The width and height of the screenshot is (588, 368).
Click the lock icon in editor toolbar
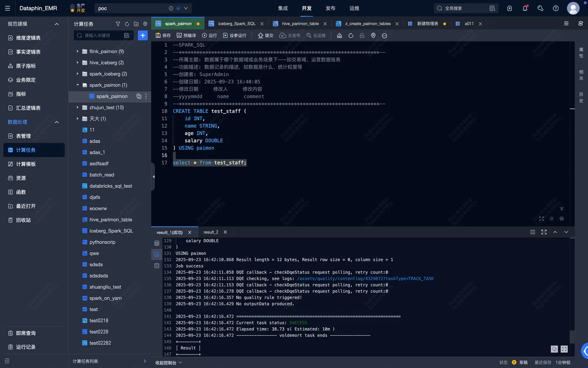click(x=362, y=35)
